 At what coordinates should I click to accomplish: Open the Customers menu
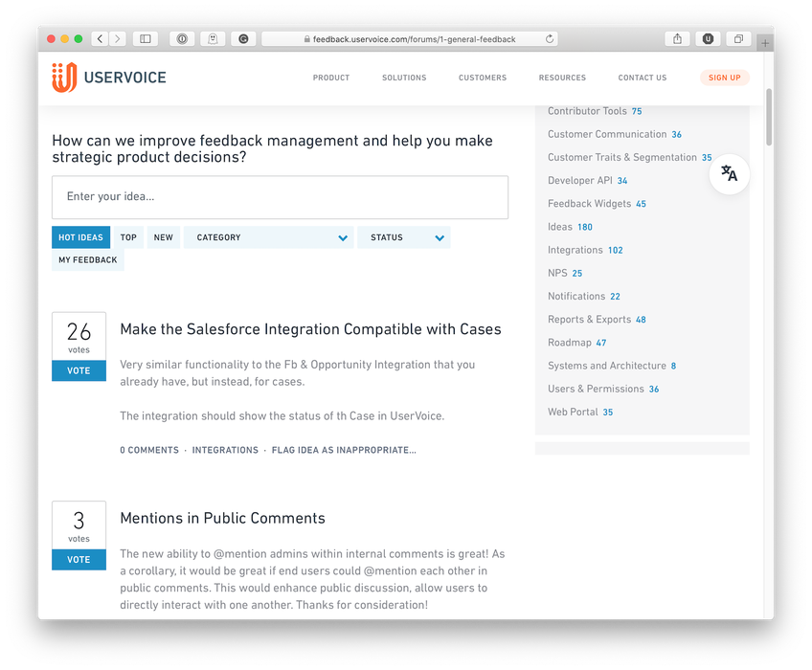tap(483, 78)
